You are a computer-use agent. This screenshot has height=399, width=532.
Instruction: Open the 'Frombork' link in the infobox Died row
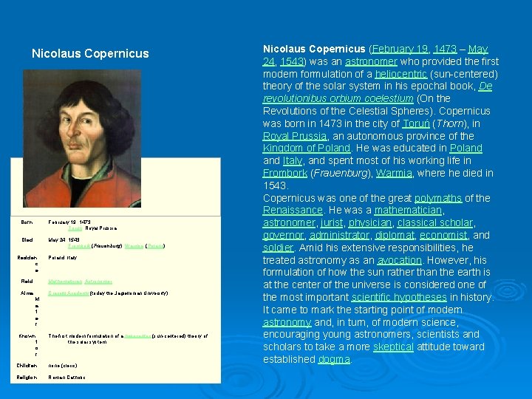point(79,246)
